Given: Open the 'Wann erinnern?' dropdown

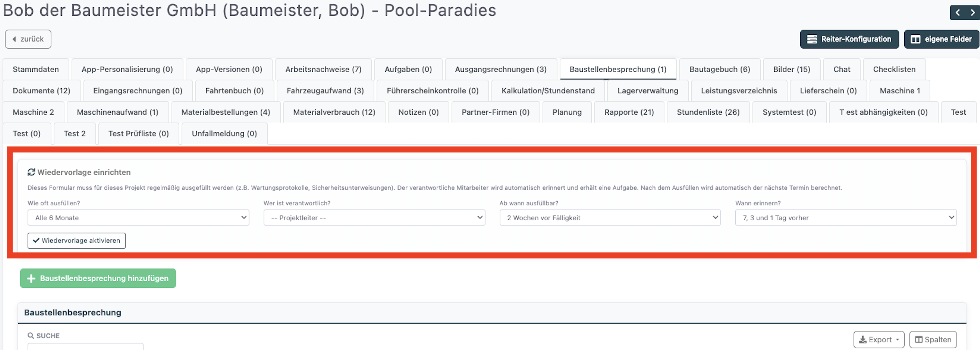Looking at the screenshot, I should 846,218.
